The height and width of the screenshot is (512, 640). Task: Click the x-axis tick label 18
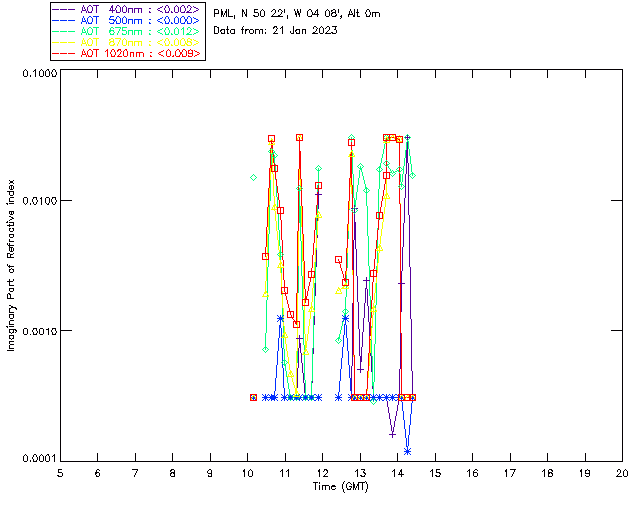pos(547,473)
